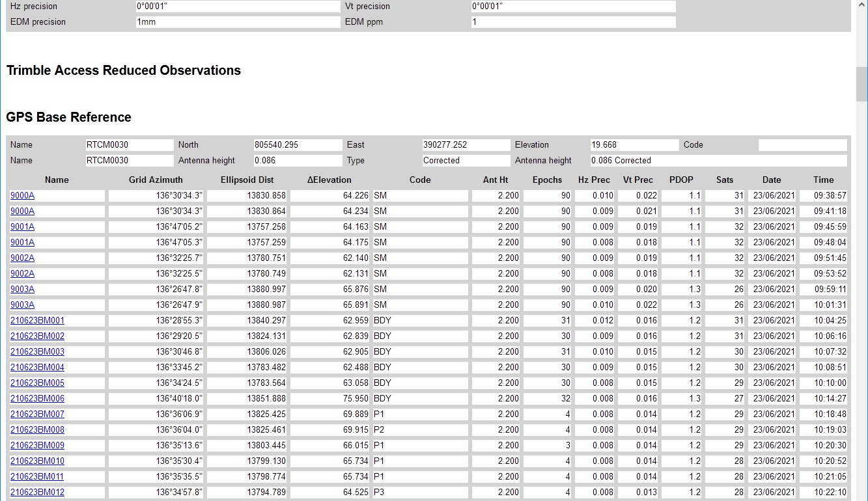
Task: Click the vertical scrollbar thumb
Action: point(861,83)
